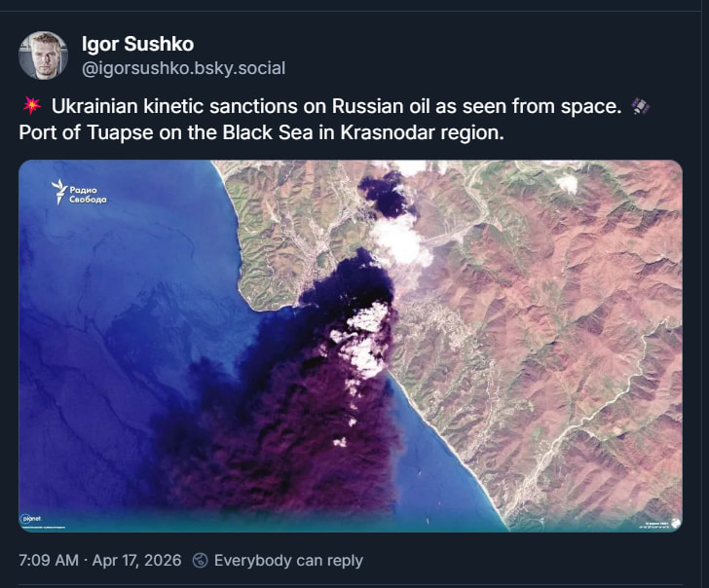709x588 pixels.
Task: Open the @igorsushko.bsky.social handle link
Action: click(183, 68)
